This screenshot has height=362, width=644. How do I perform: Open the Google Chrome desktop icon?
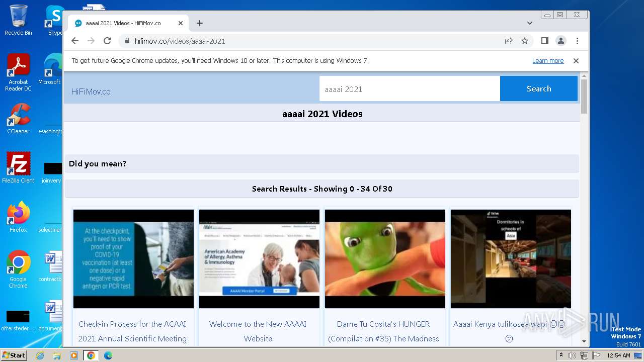18,269
